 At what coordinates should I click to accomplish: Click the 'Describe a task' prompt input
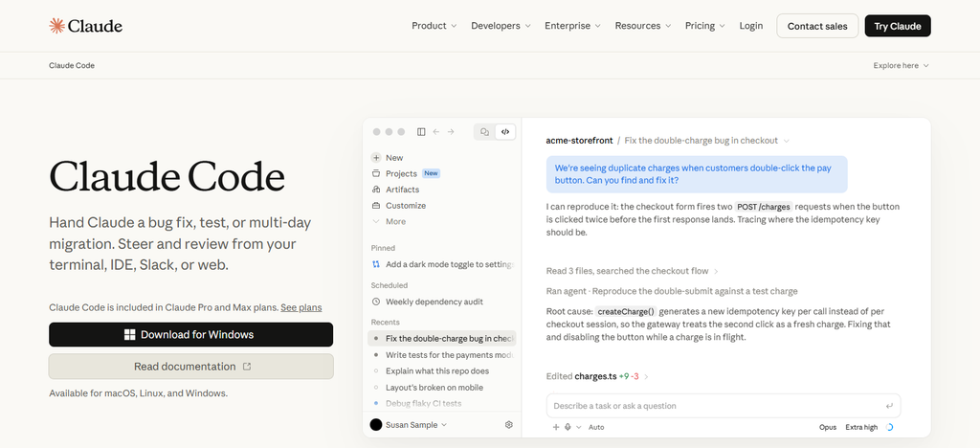pyautogui.click(x=724, y=406)
